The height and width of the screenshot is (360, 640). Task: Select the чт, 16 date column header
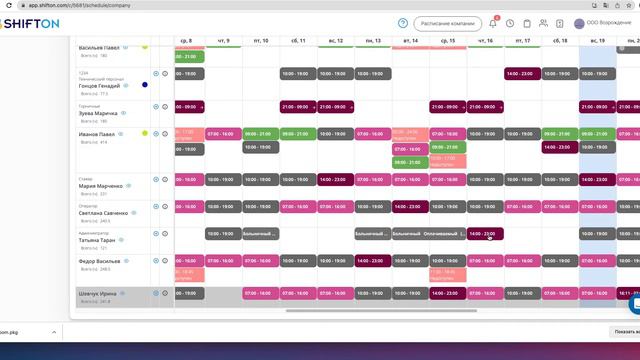[x=485, y=41]
